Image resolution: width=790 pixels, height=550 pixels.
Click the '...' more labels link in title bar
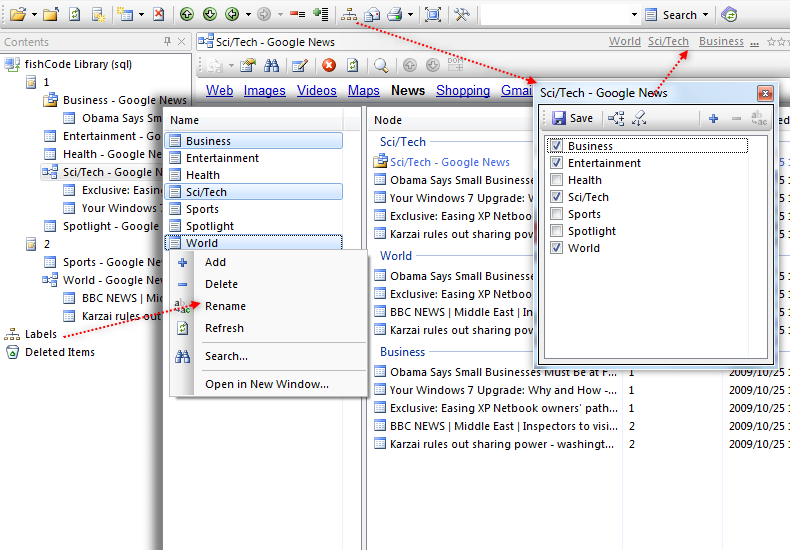point(754,42)
